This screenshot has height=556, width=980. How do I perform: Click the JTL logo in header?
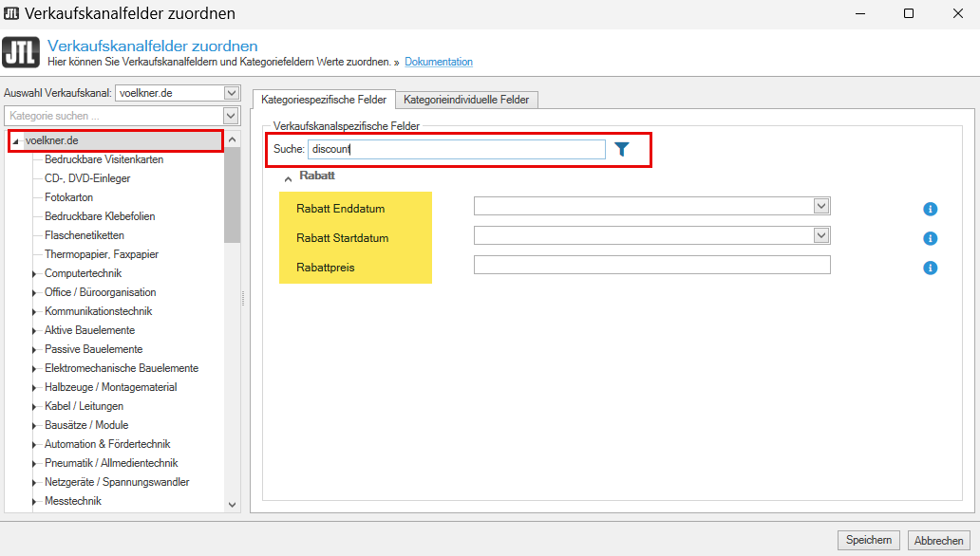(x=22, y=53)
